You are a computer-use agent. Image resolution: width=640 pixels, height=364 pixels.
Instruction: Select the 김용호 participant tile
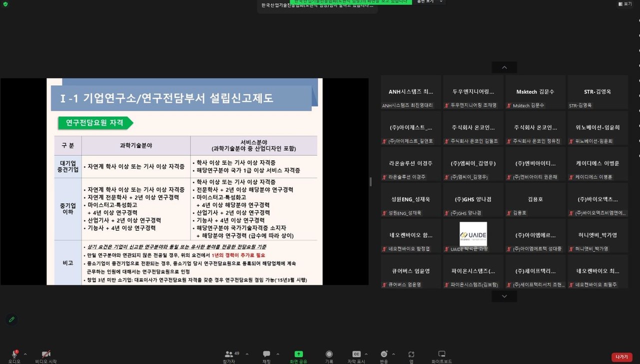[x=535, y=200]
